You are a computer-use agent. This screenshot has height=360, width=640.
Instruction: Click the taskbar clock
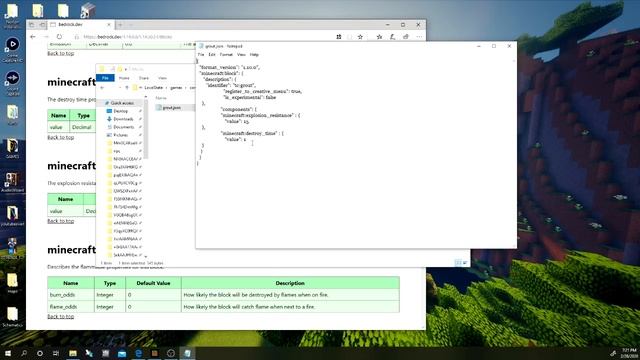(629, 353)
